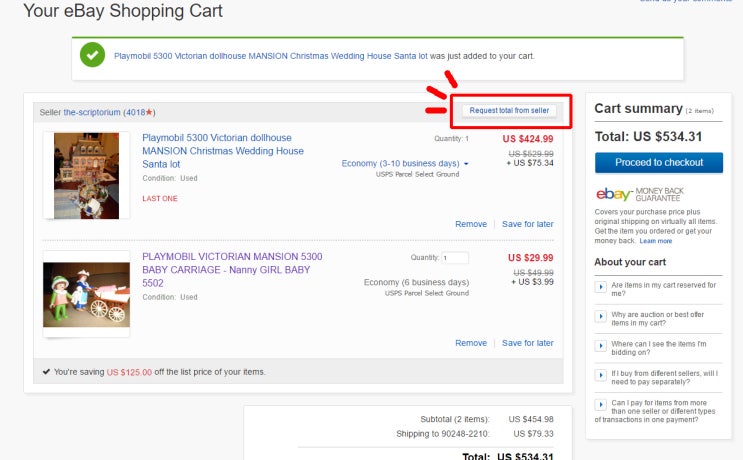The width and height of the screenshot is (743, 460).
Task: Expand 'If I buy from different sellers' question
Action: (x=601, y=375)
